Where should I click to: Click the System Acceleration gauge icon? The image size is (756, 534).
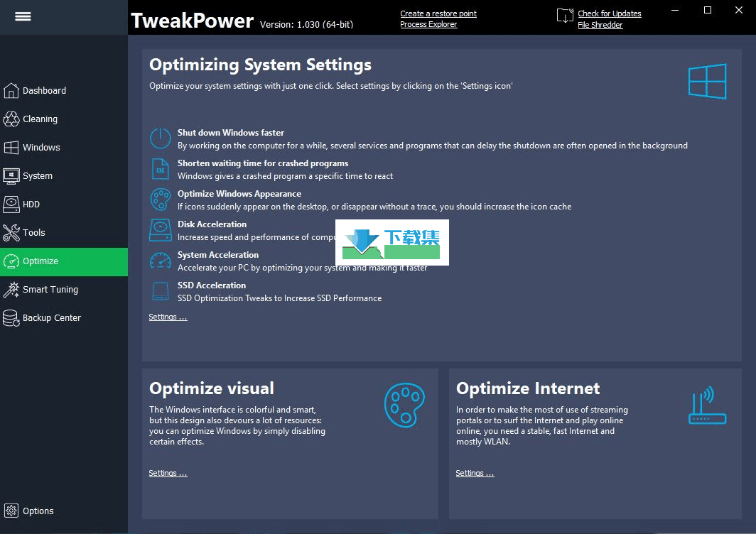click(x=161, y=260)
